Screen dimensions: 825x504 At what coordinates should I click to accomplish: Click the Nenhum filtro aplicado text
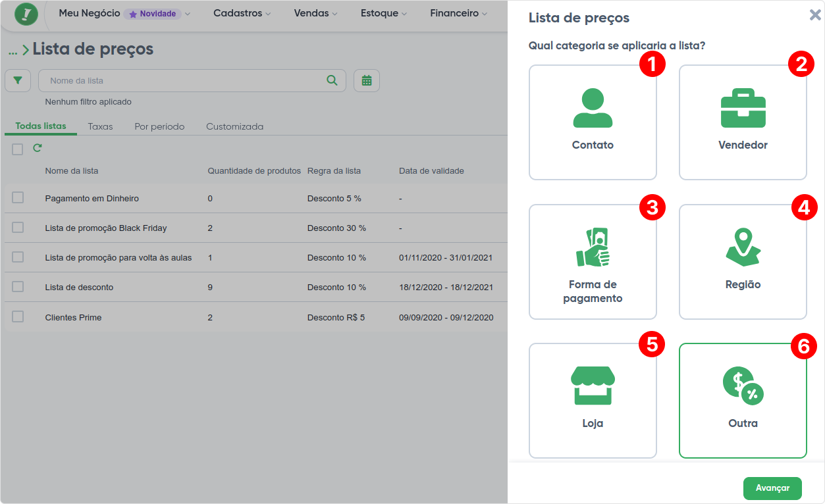tap(88, 101)
